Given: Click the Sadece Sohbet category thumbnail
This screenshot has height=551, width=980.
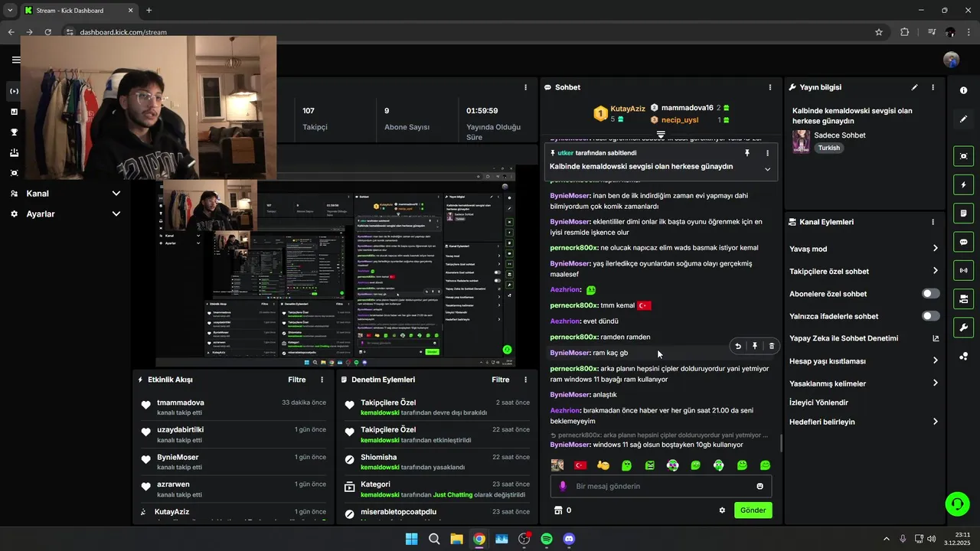Looking at the screenshot, I should click(801, 141).
